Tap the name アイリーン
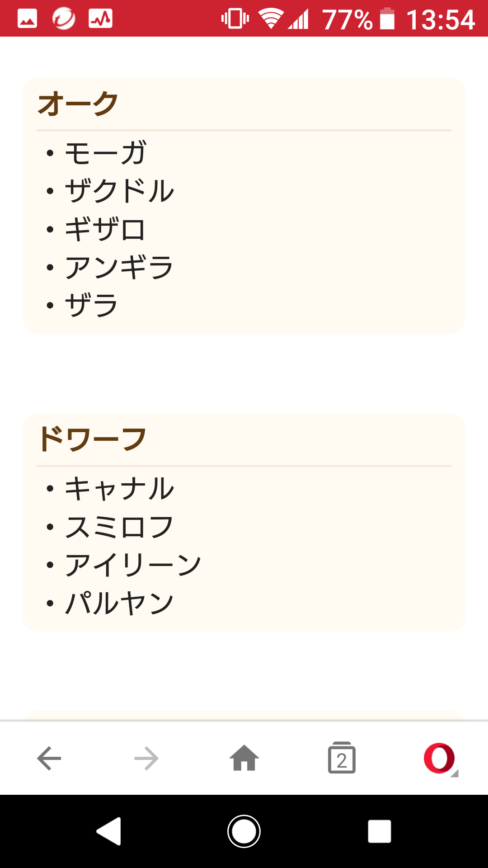The height and width of the screenshot is (868, 488). [133, 565]
